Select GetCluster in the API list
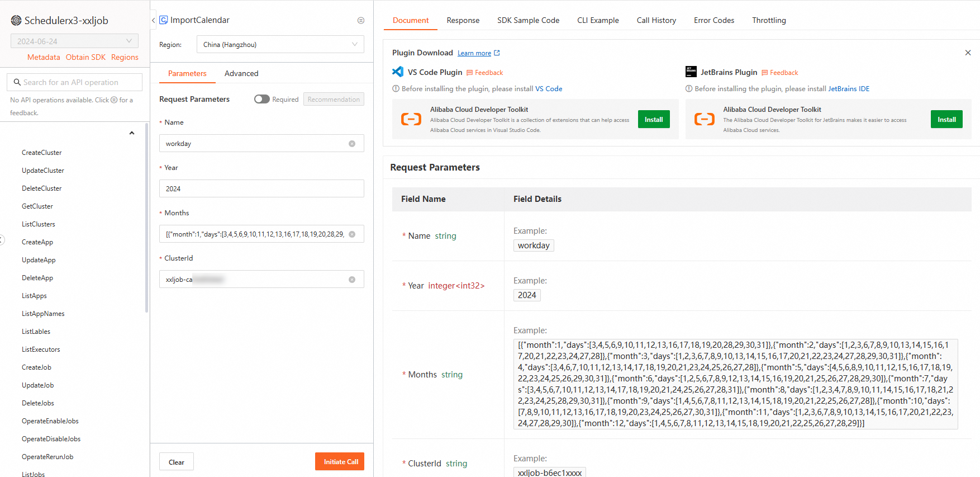 click(37, 206)
